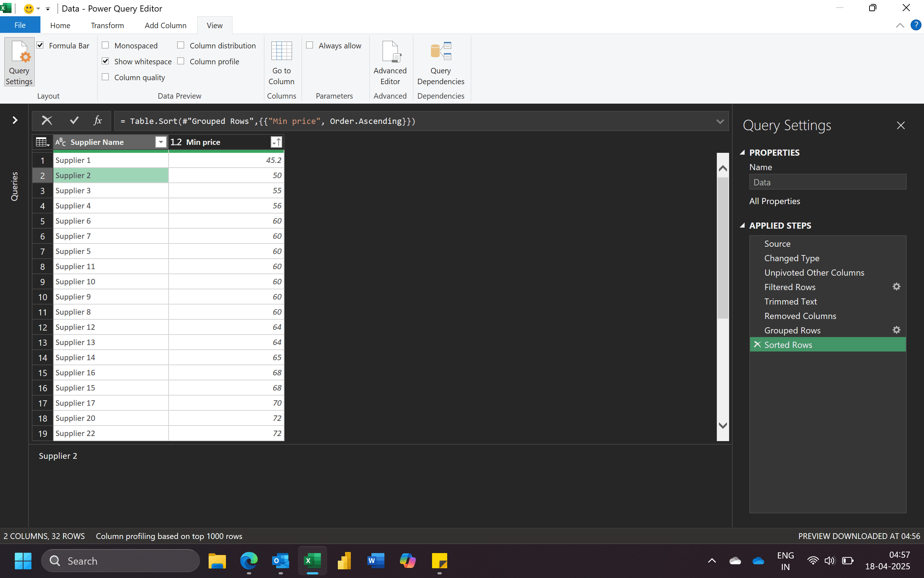Image resolution: width=924 pixels, height=578 pixels.
Task: Click the scroll down arrow of grid
Action: [x=722, y=426]
